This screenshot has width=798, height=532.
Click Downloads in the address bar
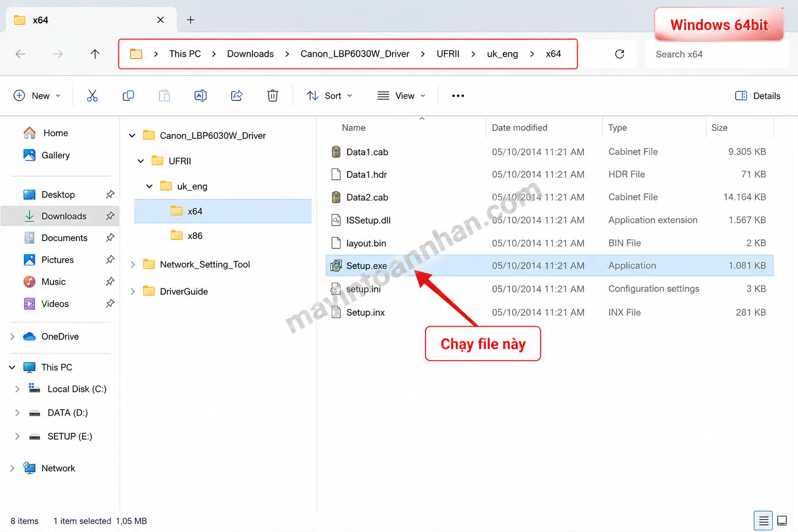pyautogui.click(x=250, y=54)
